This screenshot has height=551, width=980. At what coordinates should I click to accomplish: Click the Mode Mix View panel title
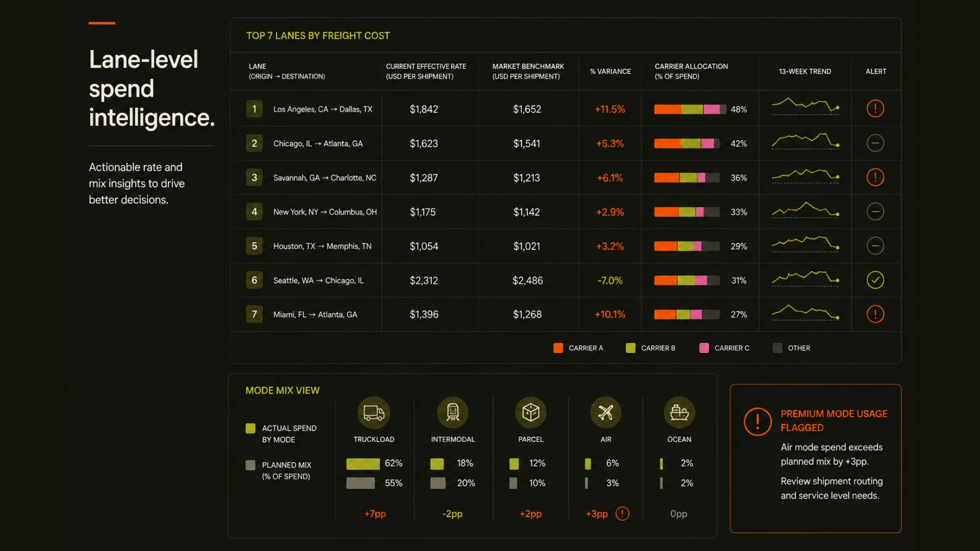click(282, 390)
